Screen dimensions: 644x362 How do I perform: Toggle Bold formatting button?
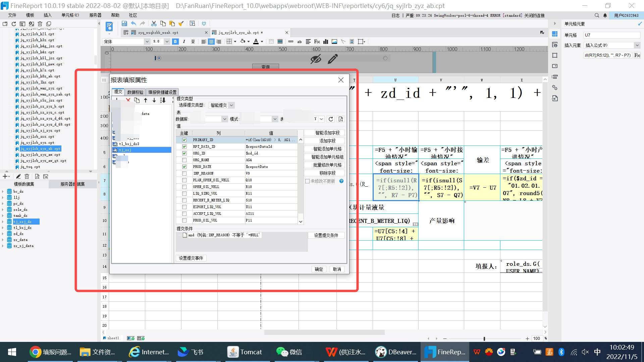[175, 42]
